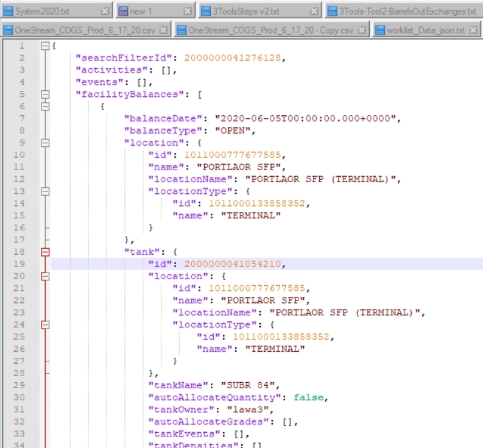Close the 3ToolsSteps v2.txt tab
Image resolution: width=483 pixels, height=448 pixels.
[314, 12]
